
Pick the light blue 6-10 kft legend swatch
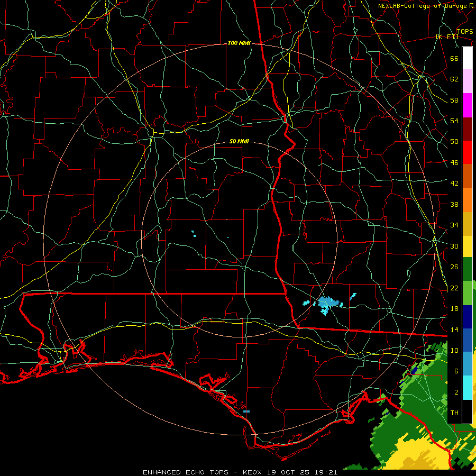[467, 364]
